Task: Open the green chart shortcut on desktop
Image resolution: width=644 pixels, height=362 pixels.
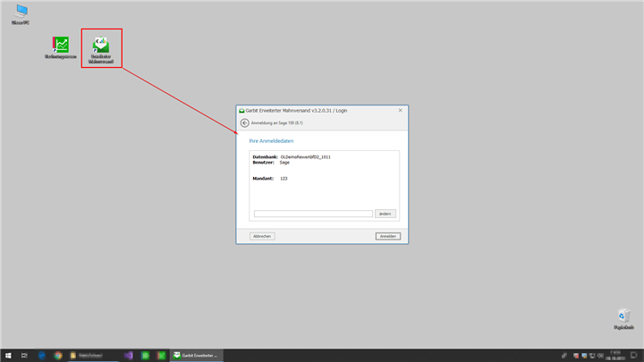Action: 61,47
